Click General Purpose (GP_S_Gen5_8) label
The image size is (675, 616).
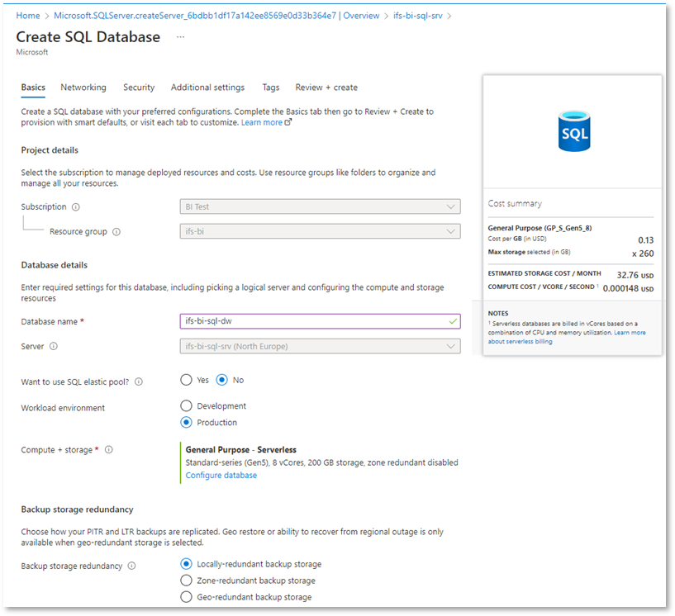(x=540, y=228)
